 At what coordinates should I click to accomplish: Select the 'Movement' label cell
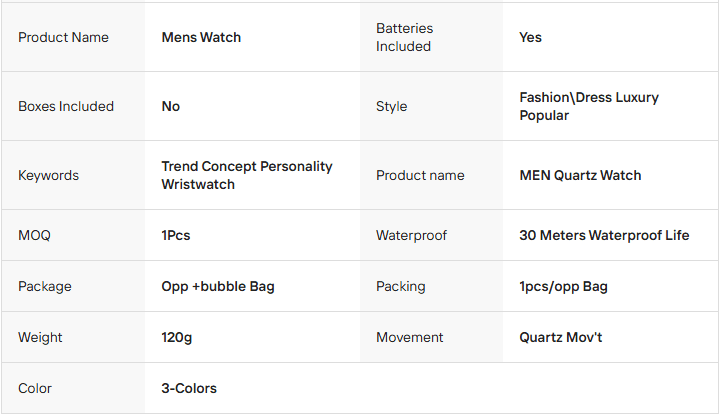coord(409,337)
